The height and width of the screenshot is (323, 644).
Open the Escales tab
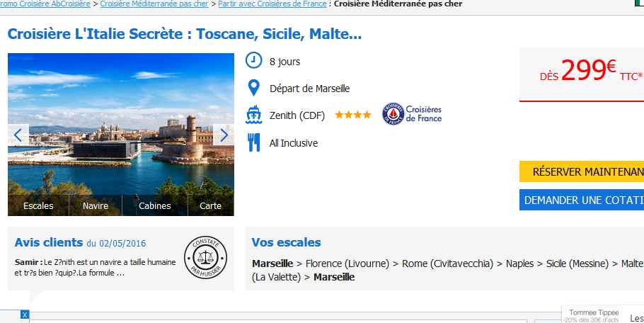pos(38,206)
